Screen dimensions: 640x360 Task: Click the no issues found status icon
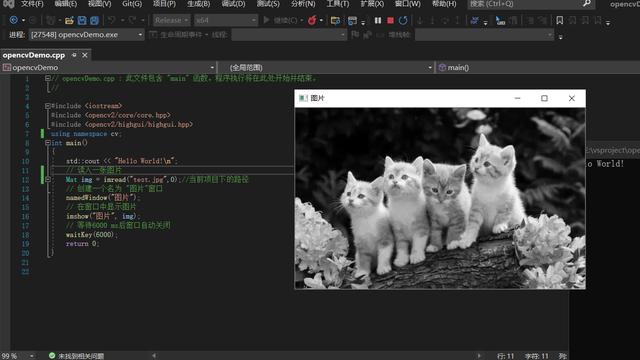[52, 356]
